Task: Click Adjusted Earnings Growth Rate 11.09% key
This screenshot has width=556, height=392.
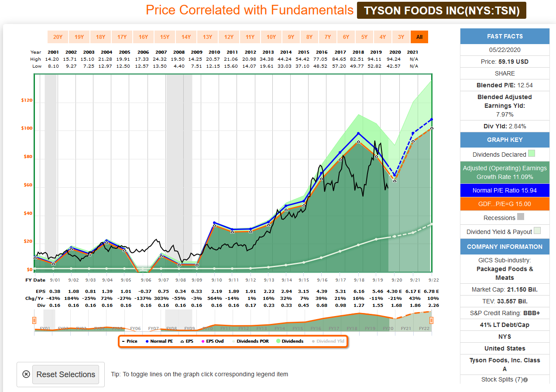Action: coord(505,172)
